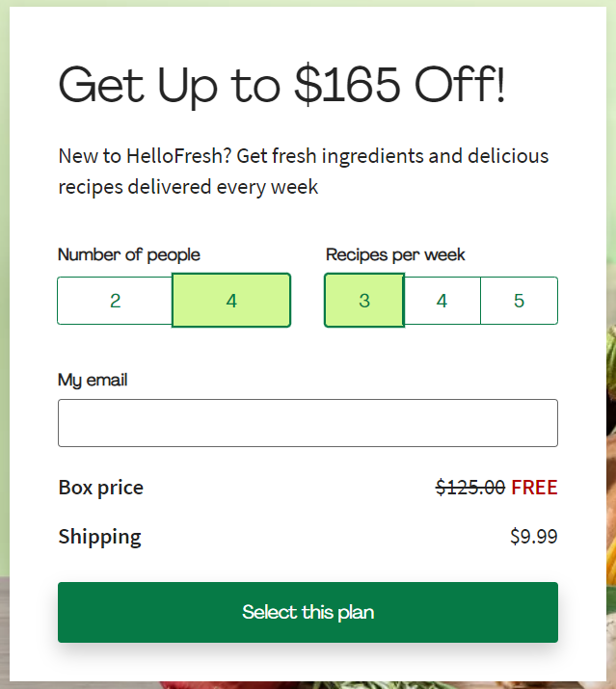Click the crossed-out $125.00 price
Screen dimensions: 616x689
point(470,488)
